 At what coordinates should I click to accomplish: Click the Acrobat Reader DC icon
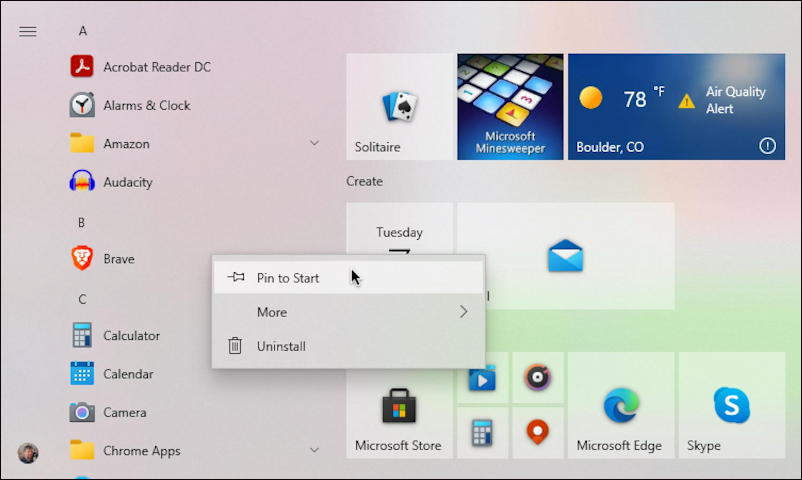pyautogui.click(x=82, y=67)
